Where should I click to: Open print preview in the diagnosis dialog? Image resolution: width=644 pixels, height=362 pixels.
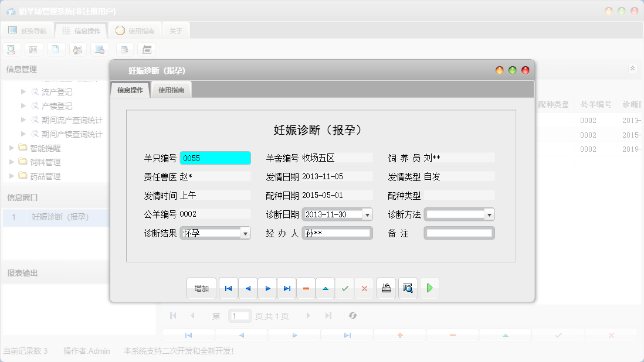click(408, 288)
